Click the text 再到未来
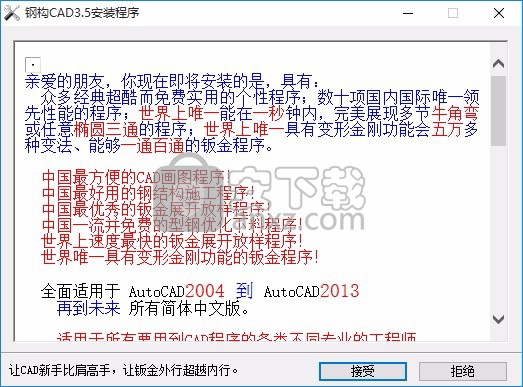The width and height of the screenshot is (523, 387). tap(89, 308)
